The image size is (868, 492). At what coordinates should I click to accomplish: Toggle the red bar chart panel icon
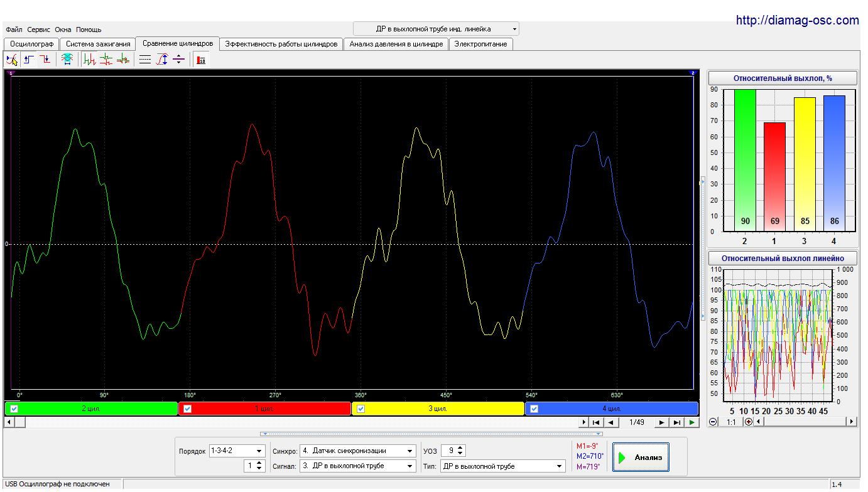click(201, 60)
